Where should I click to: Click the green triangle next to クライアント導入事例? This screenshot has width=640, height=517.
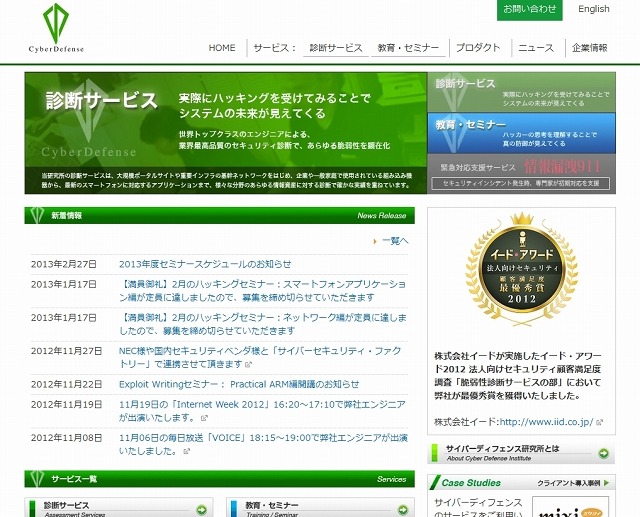[x=606, y=483]
